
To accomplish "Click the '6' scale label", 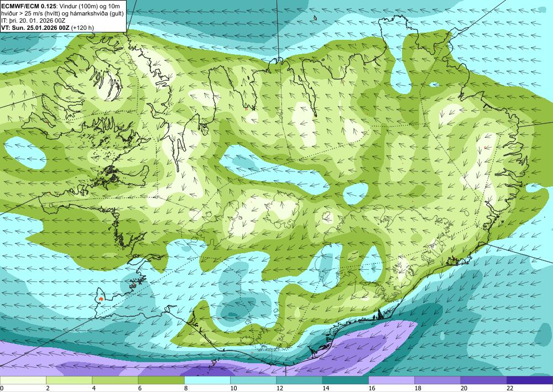I will [140, 388].
